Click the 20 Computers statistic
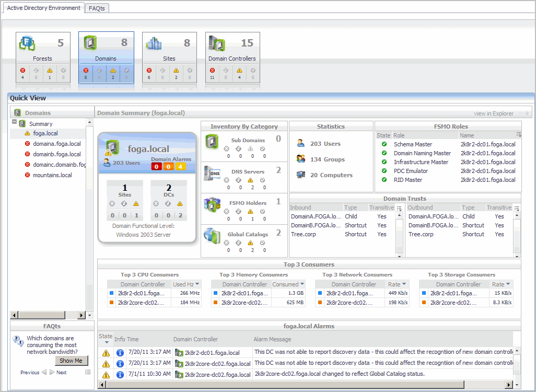The image size is (536, 392). click(x=331, y=175)
